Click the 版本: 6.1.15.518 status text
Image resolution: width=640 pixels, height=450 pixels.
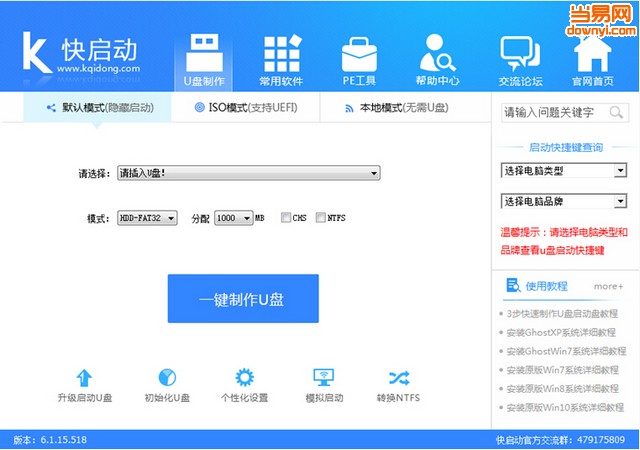click(50, 440)
